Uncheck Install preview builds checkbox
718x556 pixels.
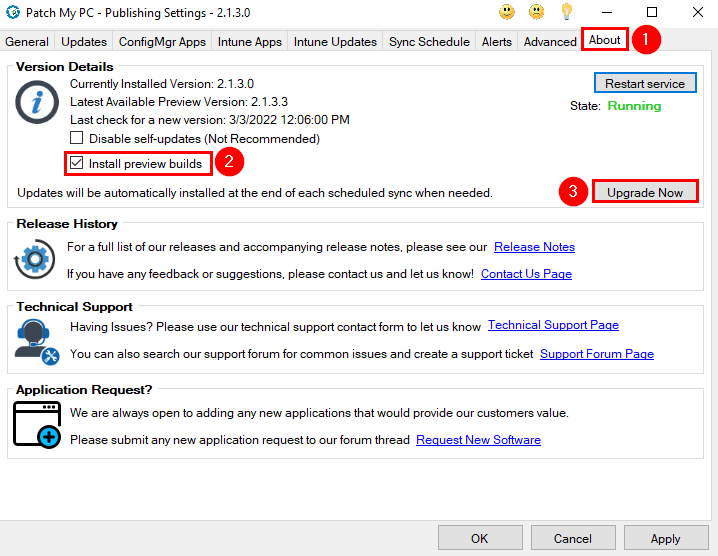click(x=76, y=163)
